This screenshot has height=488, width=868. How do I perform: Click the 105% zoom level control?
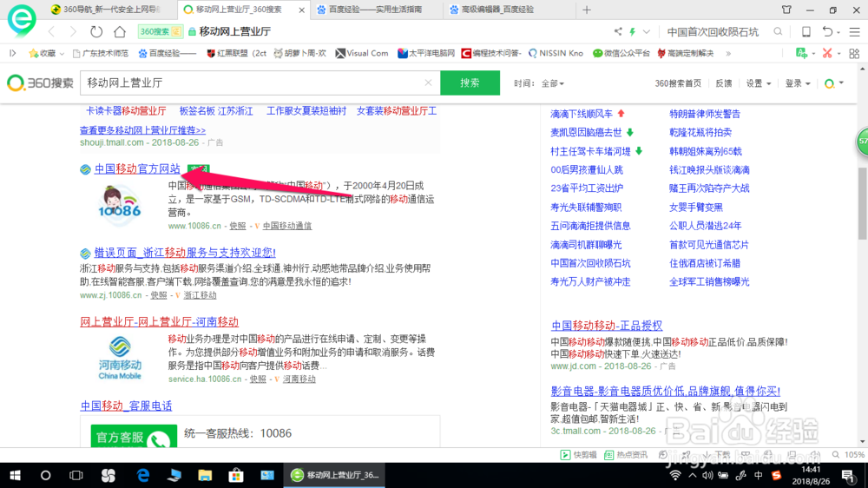849,455
